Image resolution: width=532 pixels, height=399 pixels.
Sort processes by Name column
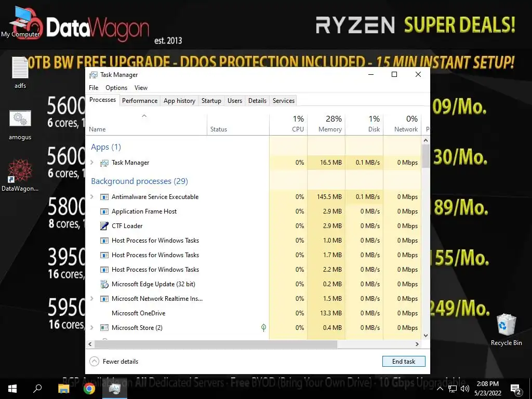[x=146, y=125]
